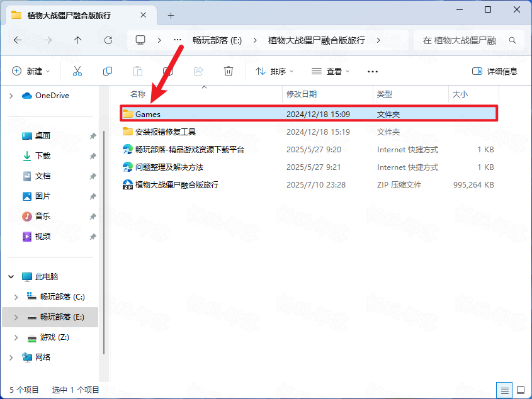Click the Edge shortcut icon for 畅玩部落-精品游戏资源下载平台
The height and width of the screenshot is (399, 532).
128,149
